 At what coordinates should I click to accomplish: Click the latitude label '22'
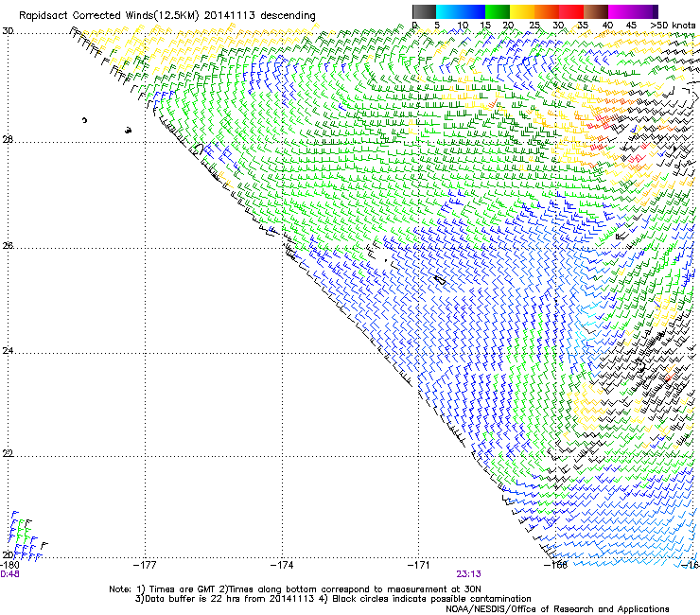tap(8, 453)
